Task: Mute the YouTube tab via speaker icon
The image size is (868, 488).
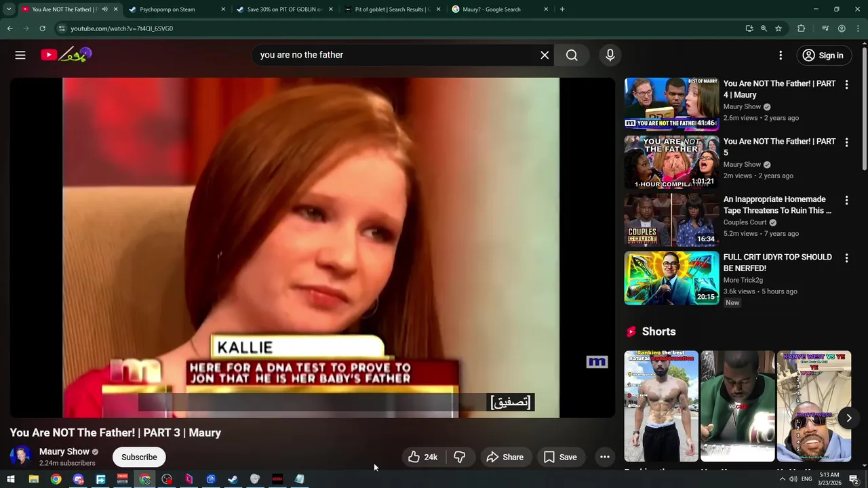Action: click(104, 9)
